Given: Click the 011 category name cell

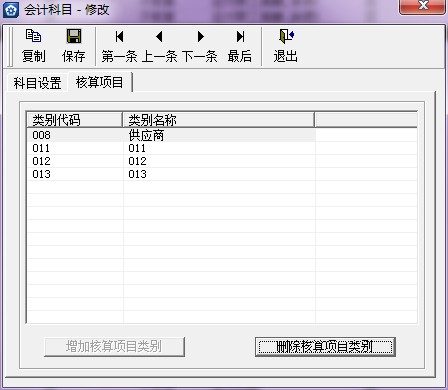Looking at the screenshot, I should coord(219,148).
